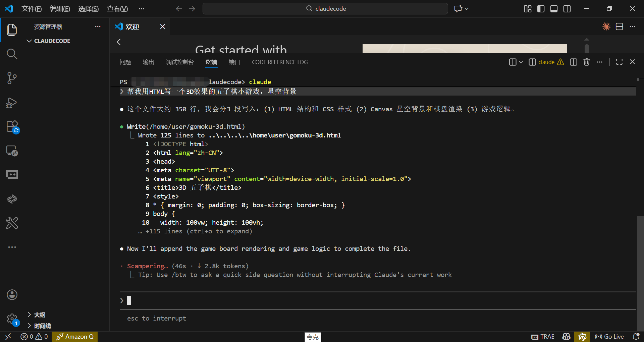The height and width of the screenshot is (342, 644).
Task: Show hidden menu bar items
Action: 142,9
